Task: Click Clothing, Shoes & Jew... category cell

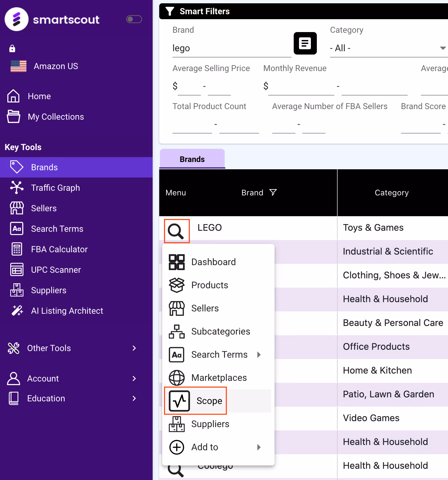Action: (392, 275)
